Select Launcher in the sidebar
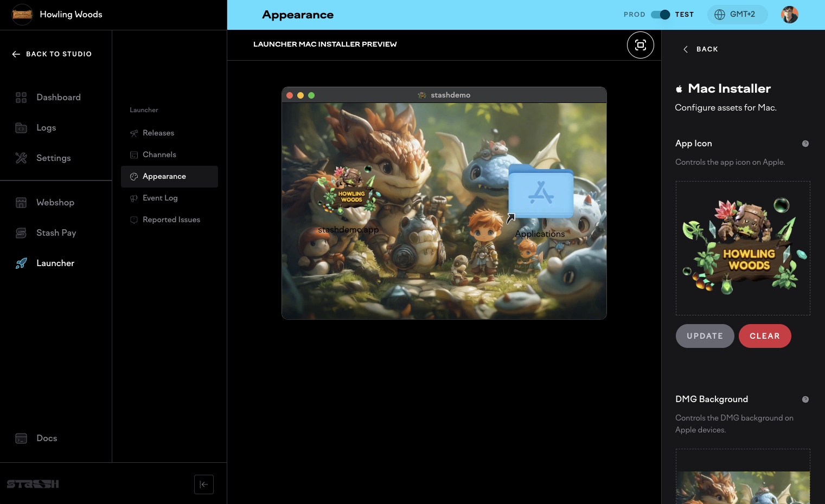Viewport: 825px width, 504px height. 56,263
